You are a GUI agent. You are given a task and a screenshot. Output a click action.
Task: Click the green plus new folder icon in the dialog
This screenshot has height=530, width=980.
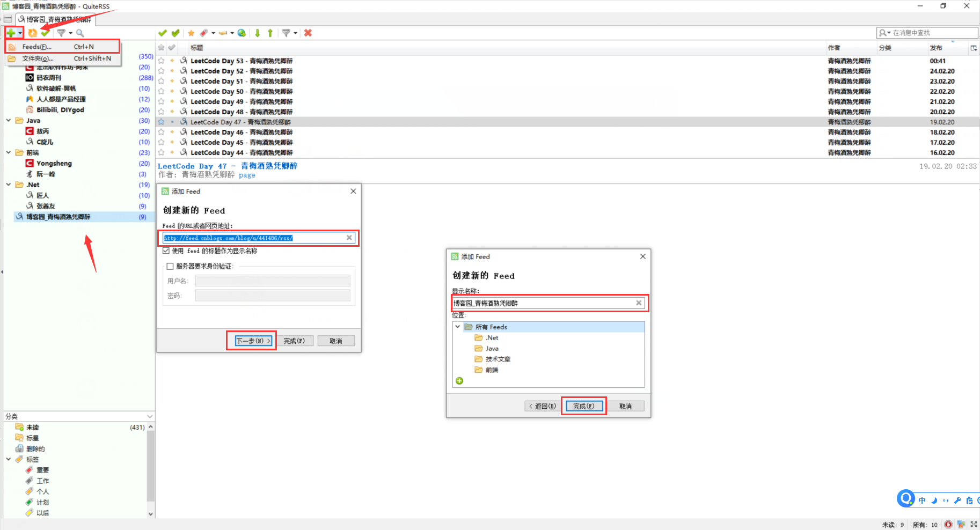click(x=459, y=381)
